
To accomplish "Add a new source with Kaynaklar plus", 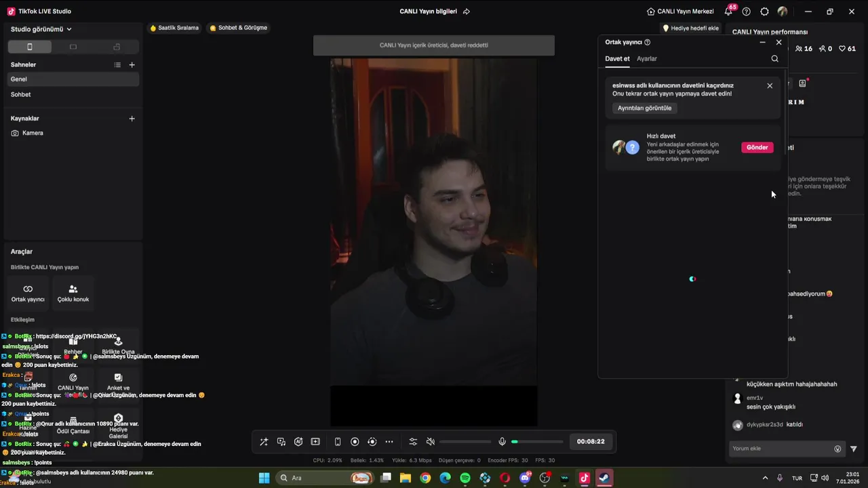I will click(x=132, y=119).
